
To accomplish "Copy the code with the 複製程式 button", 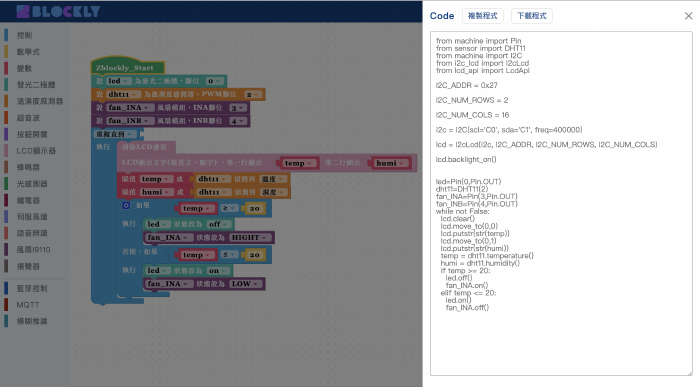I will pos(483,16).
